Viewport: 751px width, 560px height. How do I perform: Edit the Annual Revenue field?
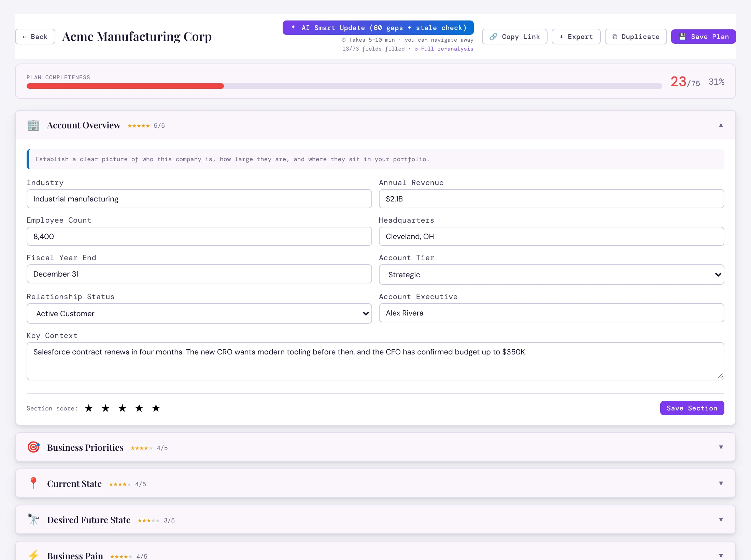(551, 199)
